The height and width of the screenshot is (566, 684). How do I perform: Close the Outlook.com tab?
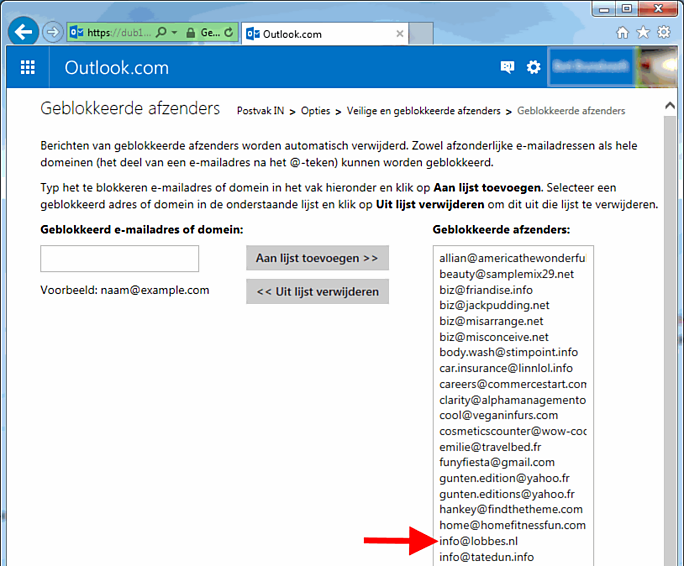click(399, 34)
